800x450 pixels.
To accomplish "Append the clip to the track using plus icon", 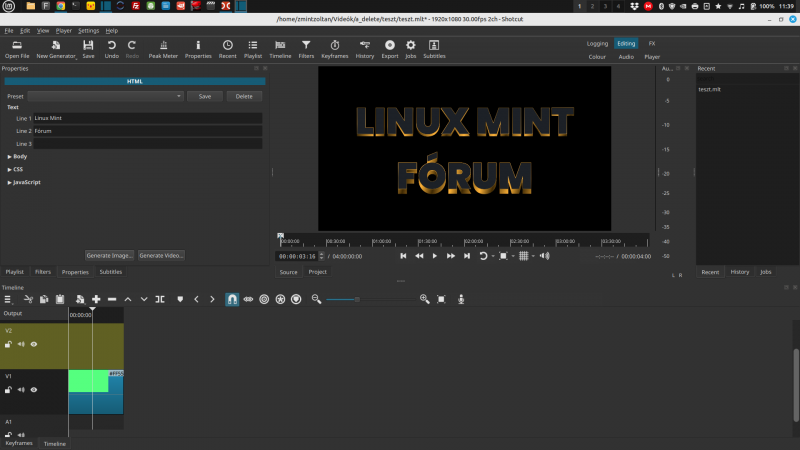I will click(x=96, y=299).
